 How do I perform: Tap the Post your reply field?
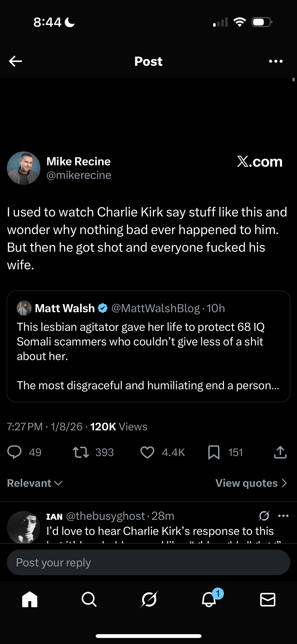pos(148,562)
